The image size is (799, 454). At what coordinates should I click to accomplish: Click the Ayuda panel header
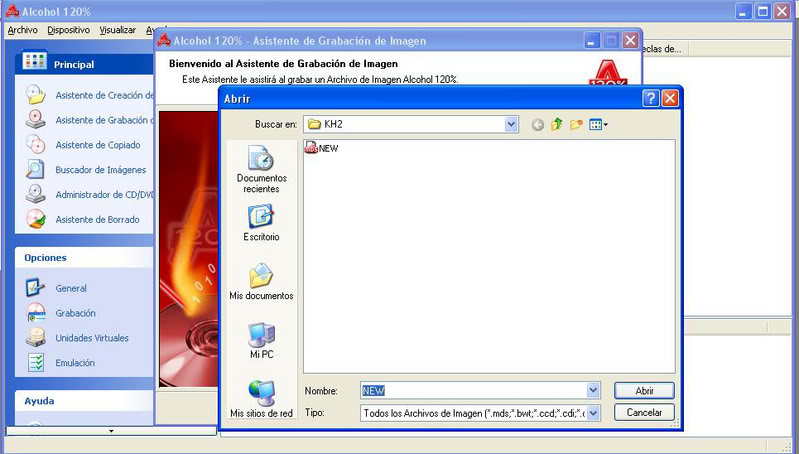point(84,401)
